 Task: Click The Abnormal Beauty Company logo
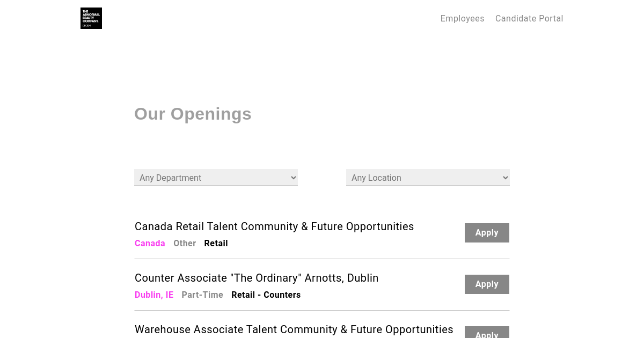(x=91, y=18)
